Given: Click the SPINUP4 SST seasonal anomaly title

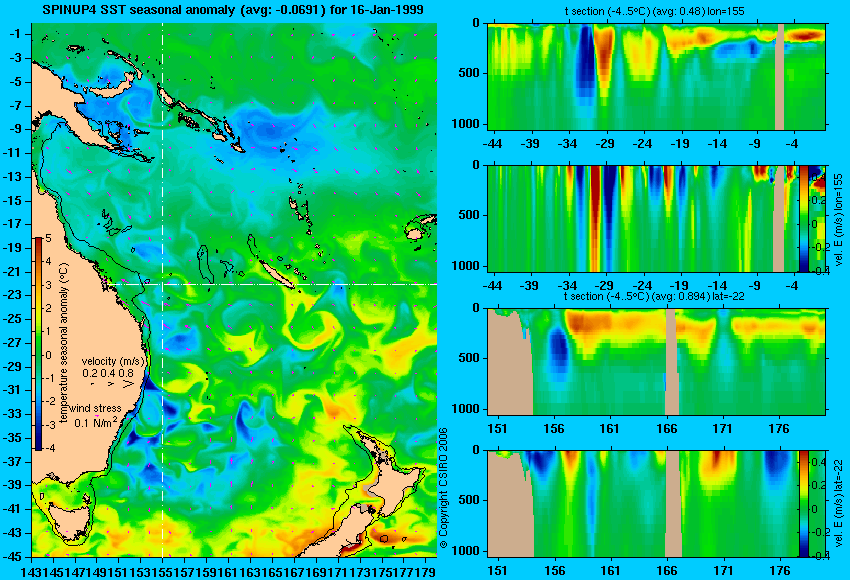Looking at the screenshot, I should (233, 10).
